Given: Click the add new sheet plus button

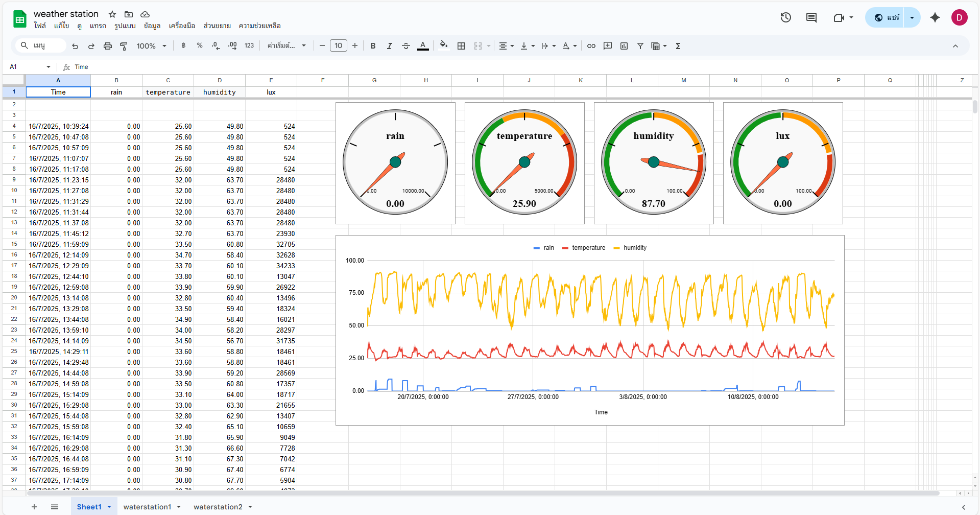Looking at the screenshot, I should point(34,507).
